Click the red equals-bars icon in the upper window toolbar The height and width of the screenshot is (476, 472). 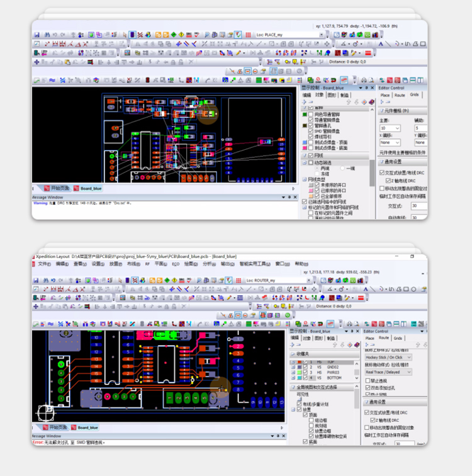(368, 53)
